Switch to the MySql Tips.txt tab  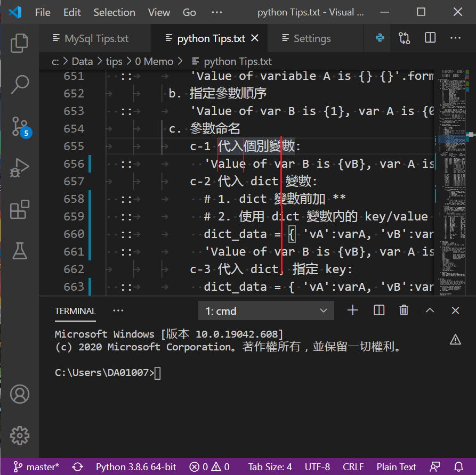[x=95, y=38]
